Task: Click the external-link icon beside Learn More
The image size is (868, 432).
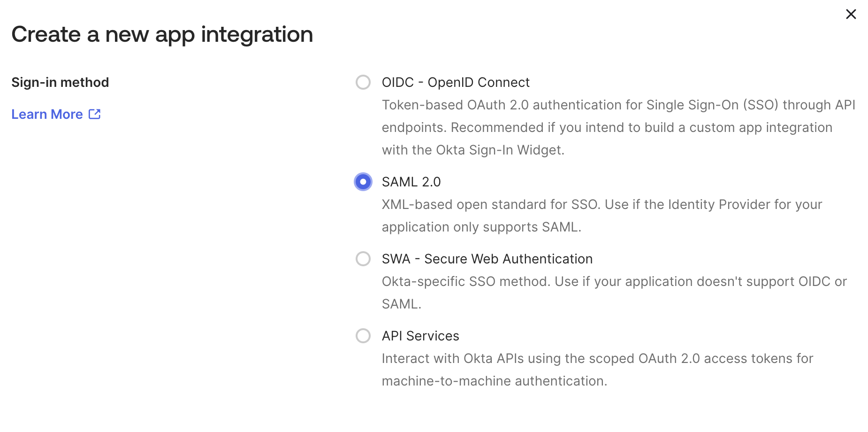Action: tap(95, 114)
